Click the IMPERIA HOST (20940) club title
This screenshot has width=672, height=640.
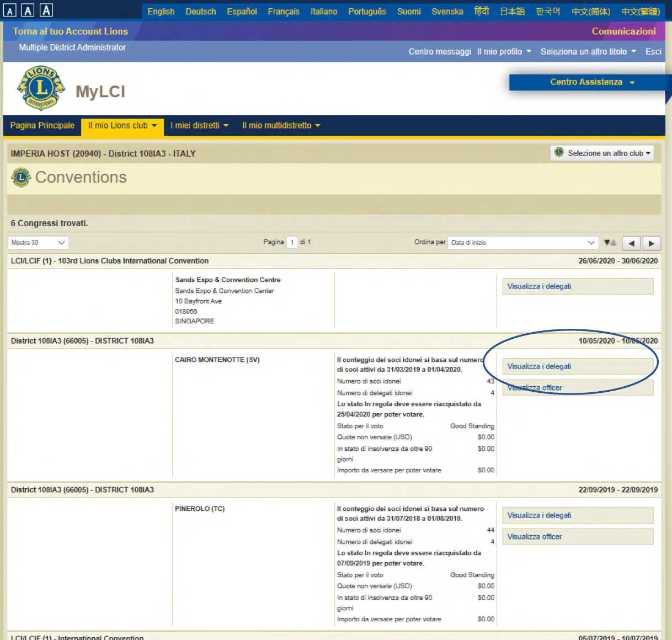(x=103, y=154)
